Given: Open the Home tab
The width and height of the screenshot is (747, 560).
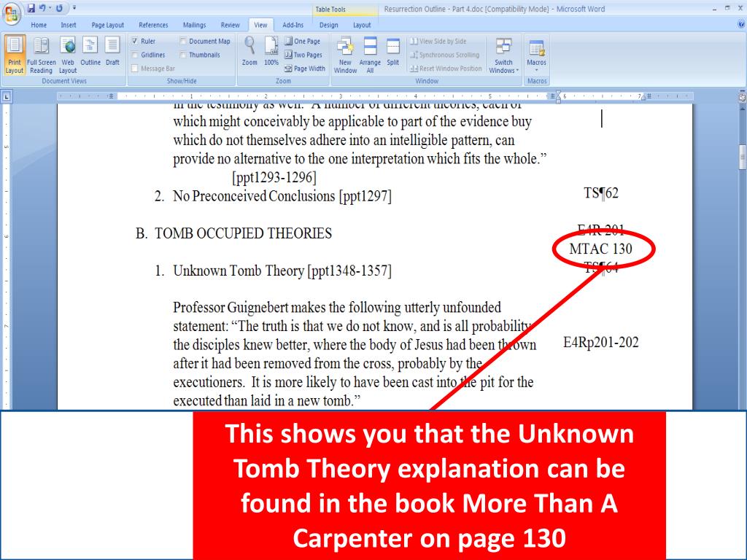Looking at the screenshot, I should [39, 25].
